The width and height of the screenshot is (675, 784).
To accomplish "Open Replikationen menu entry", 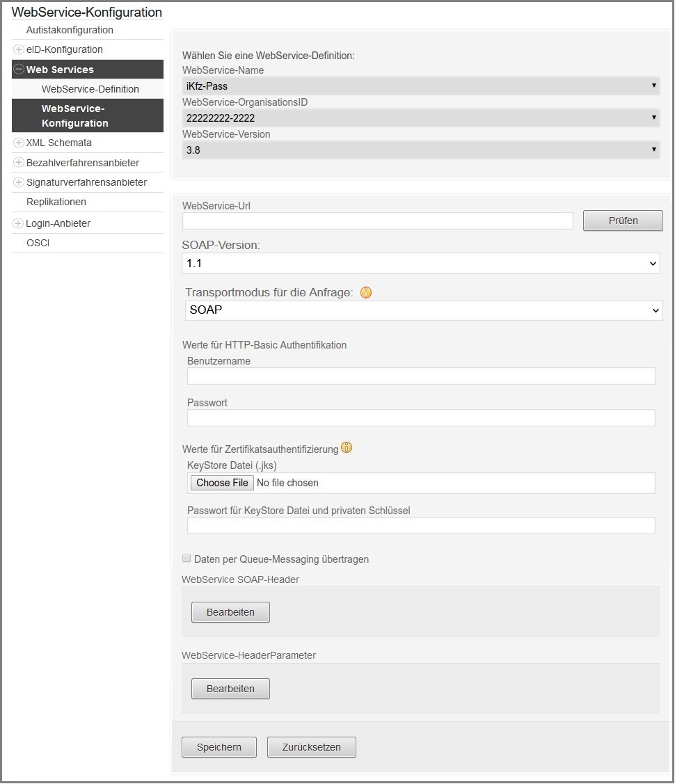I will [x=56, y=202].
